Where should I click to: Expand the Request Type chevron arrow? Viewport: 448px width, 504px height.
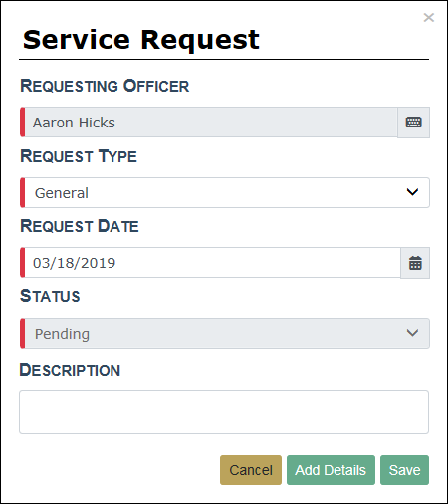tap(412, 192)
